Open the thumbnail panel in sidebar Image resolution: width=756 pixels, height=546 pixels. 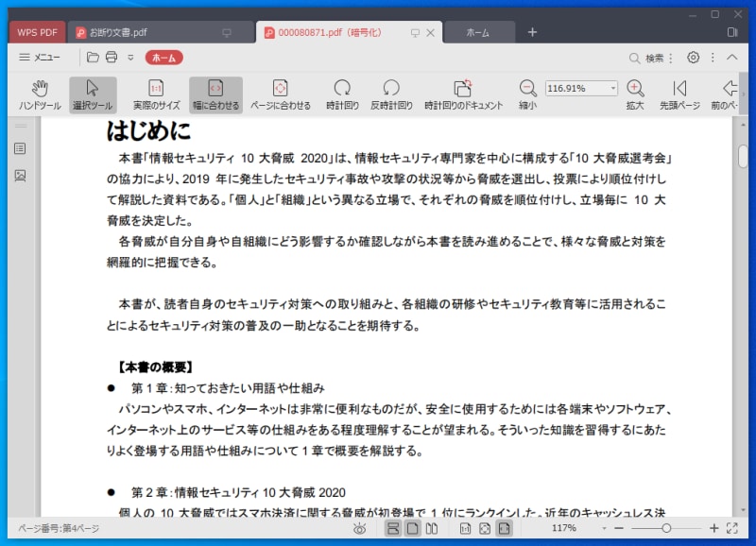click(20, 176)
